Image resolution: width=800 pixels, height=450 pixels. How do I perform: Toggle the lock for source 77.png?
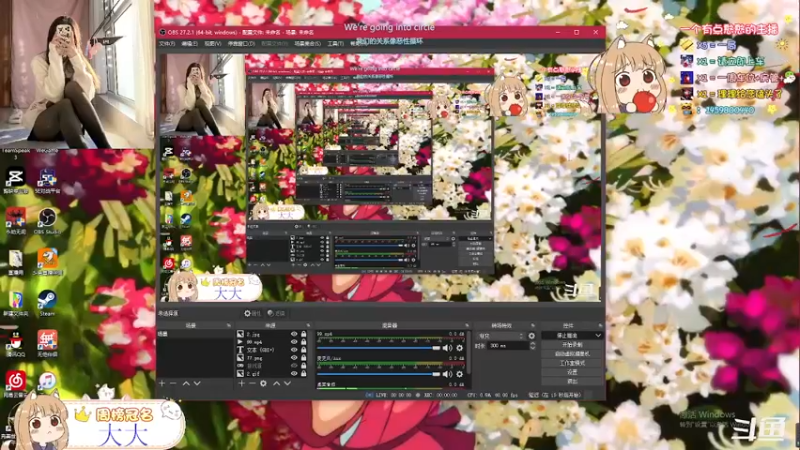[x=304, y=358]
